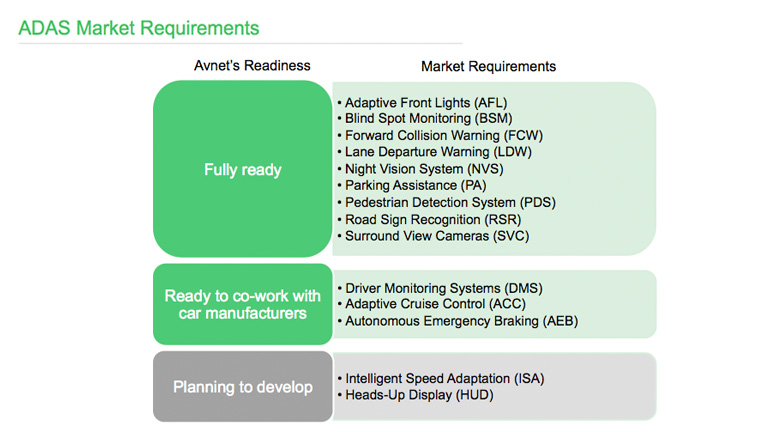Select the Avnet's Readiness column header
This screenshot has width=768, height=432.
click(251, 66)
